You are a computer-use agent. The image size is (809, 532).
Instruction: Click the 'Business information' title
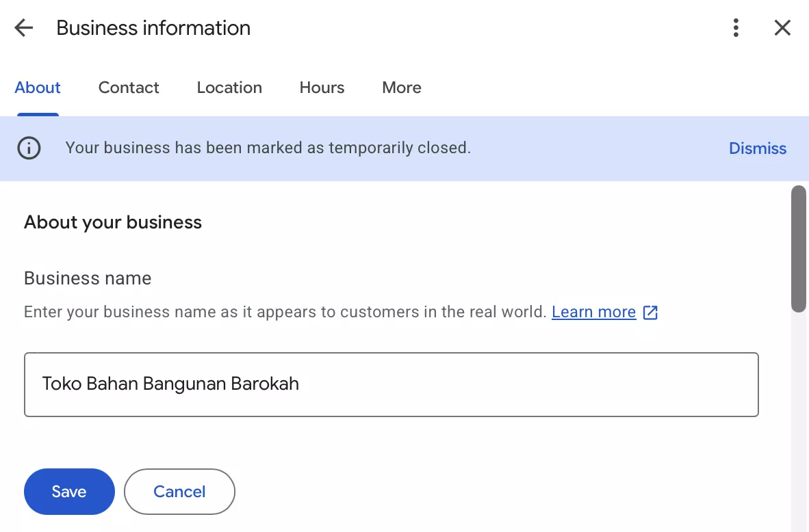[153, 28]
